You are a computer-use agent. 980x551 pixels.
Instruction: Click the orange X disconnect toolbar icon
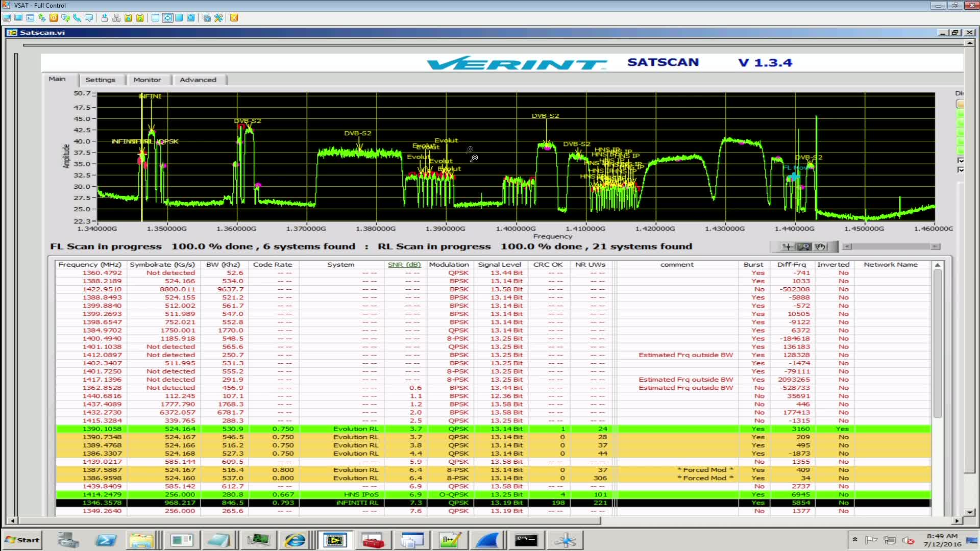tap(234, 18)
